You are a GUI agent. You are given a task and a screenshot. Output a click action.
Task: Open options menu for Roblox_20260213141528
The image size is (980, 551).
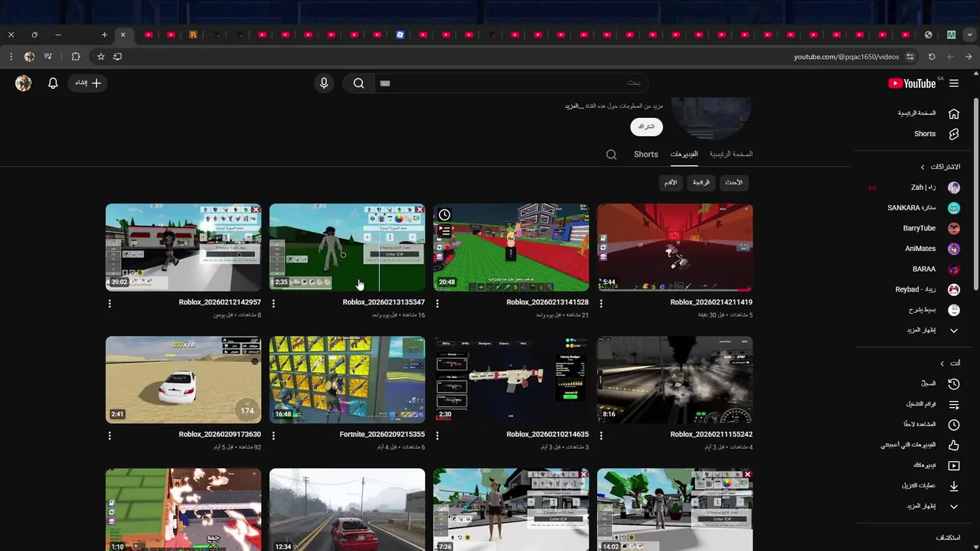437,304
